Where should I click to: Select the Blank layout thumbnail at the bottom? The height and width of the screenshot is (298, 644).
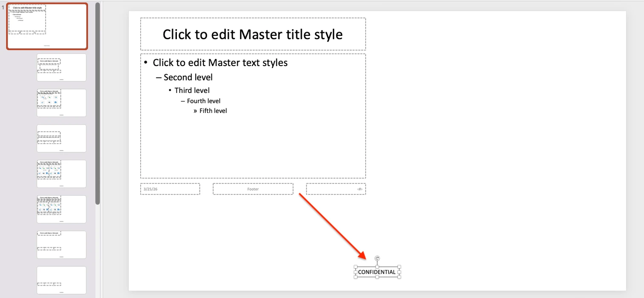pyautogui.click(x=61, y=280)
